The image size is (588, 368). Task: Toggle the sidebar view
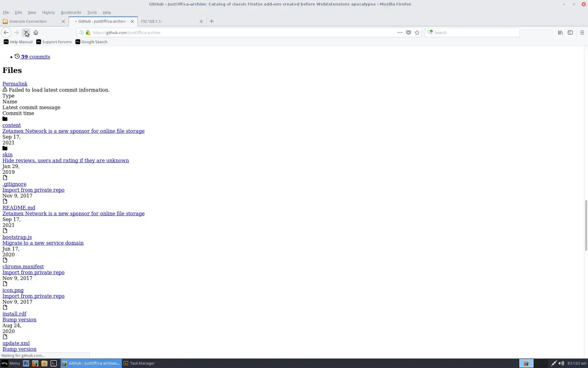[570, 33]
